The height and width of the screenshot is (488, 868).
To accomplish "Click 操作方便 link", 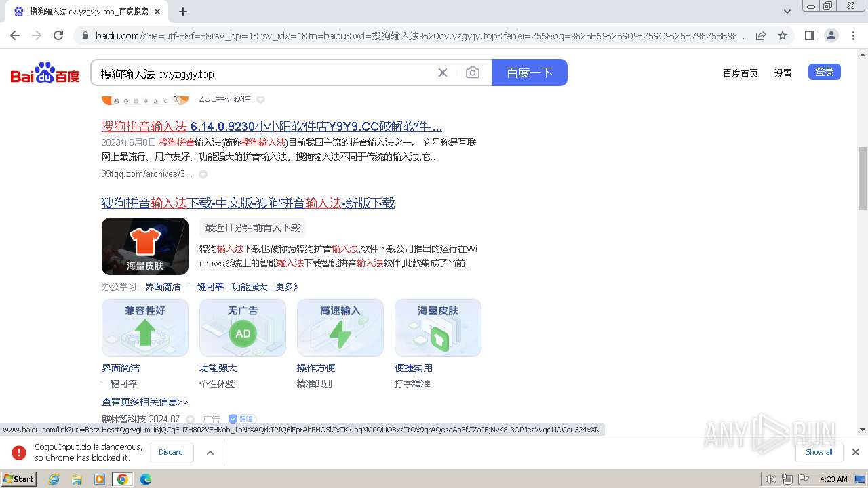I will coord(316,368).
